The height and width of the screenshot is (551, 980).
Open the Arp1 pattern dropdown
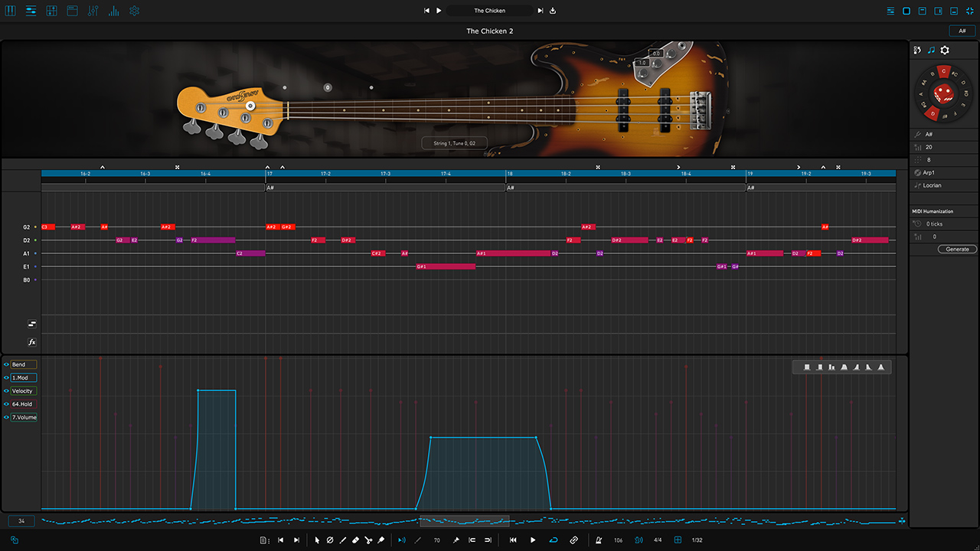pos(945,173)
